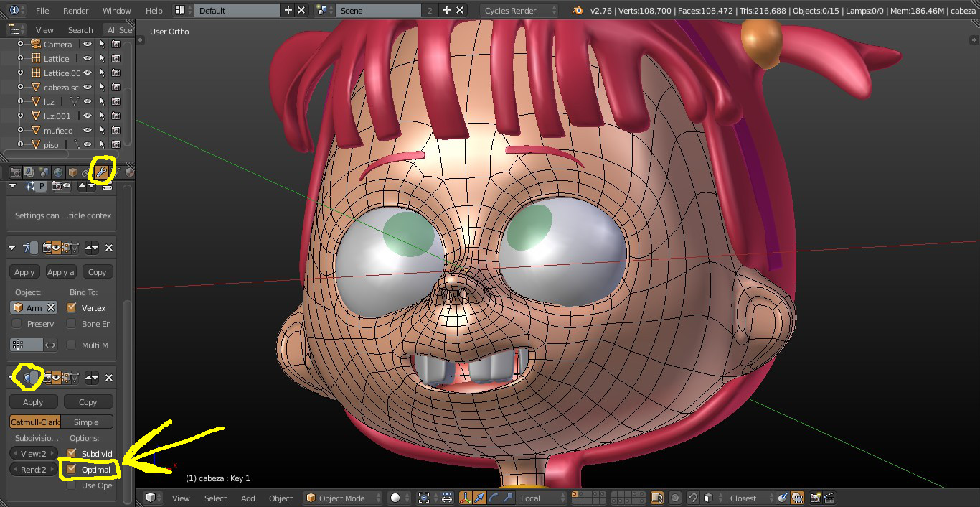Open the World properties globe tab
The height and width of the screenshot is (507, 980).
[x=58, y=172]
